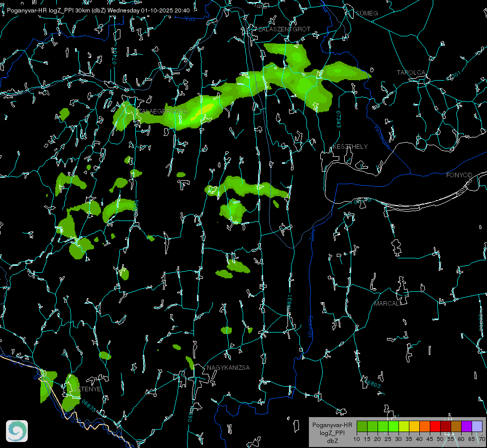Click the ZALAEGERSZEG city label
The image size is (487, 448).
coord(163,112)
